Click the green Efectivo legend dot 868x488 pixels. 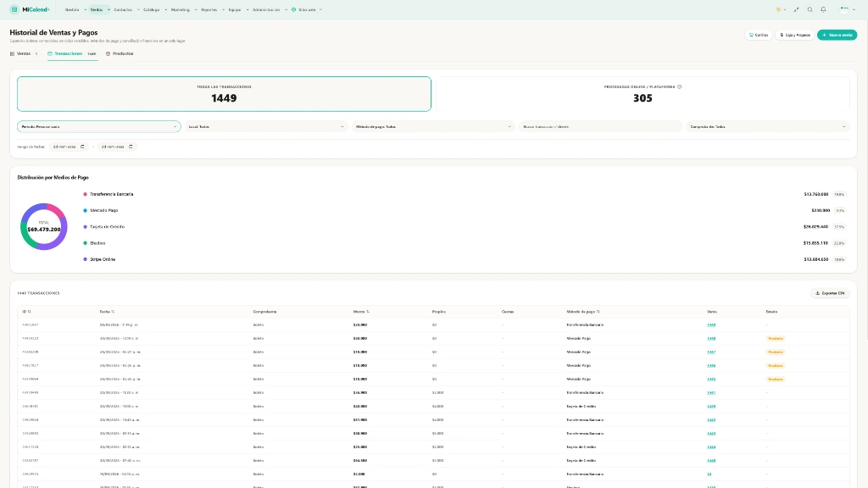(86, 243)
